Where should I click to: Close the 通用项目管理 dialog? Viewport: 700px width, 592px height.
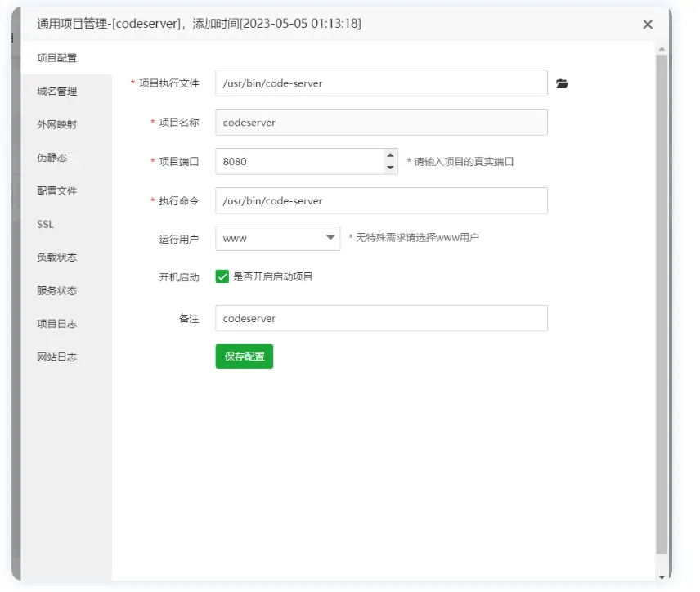[x=648, y=25]
